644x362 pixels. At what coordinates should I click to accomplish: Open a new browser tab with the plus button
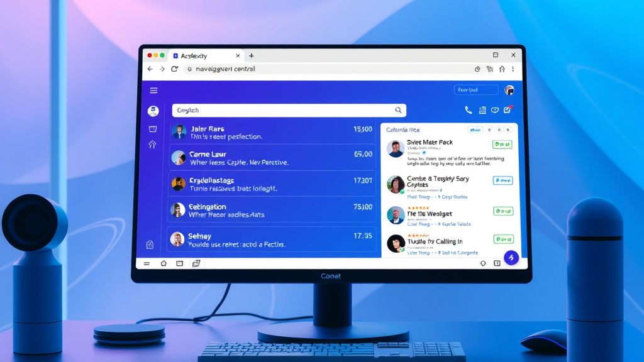(x=251, y=55)
